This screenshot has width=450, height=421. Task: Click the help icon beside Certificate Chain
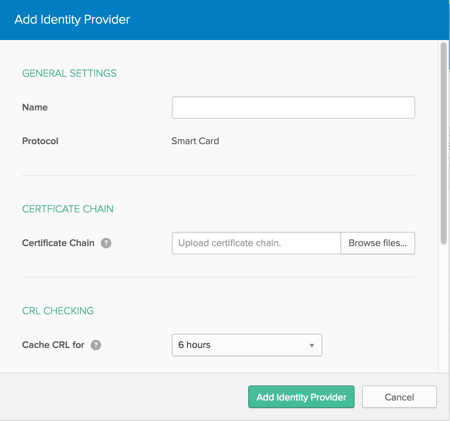[x=106, y=243]
